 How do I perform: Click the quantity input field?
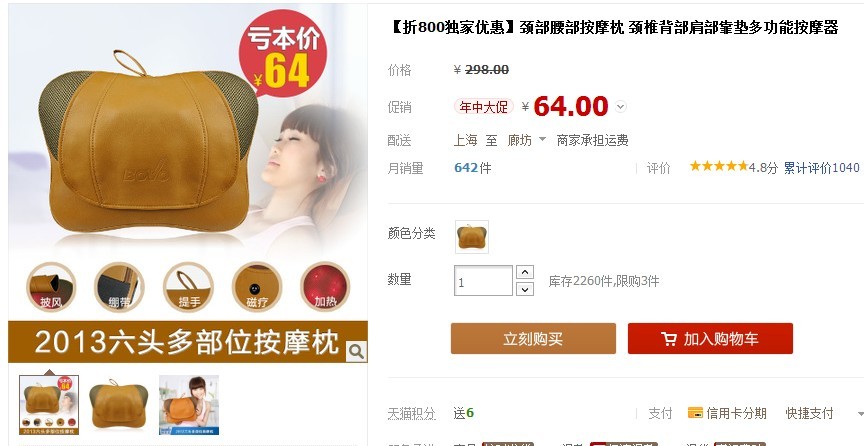pos(483,281)
